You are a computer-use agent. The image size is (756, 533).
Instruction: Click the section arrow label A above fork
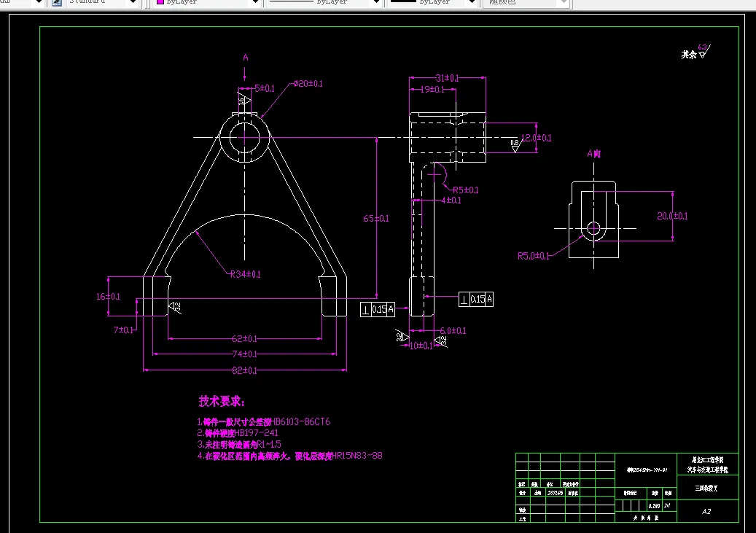[246, 58]
